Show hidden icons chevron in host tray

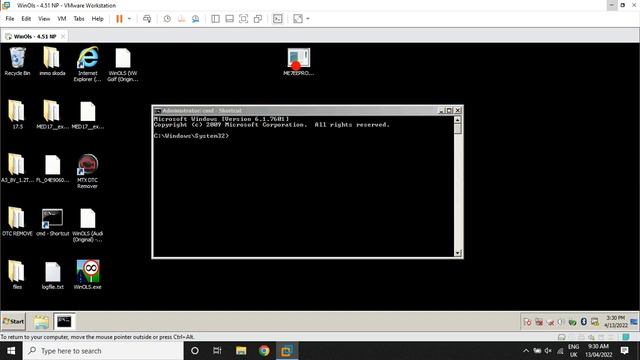tap(526, 351)
